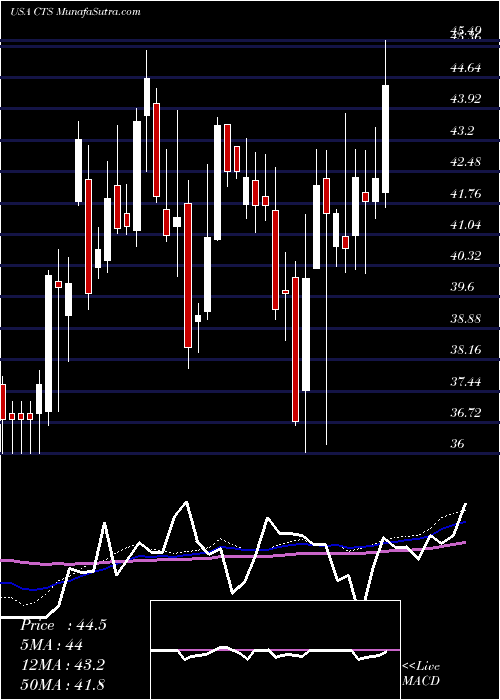Screen dimensions: 500x700
Task: Click the 41.76 price axis label
Action: [x=466, y=194]
